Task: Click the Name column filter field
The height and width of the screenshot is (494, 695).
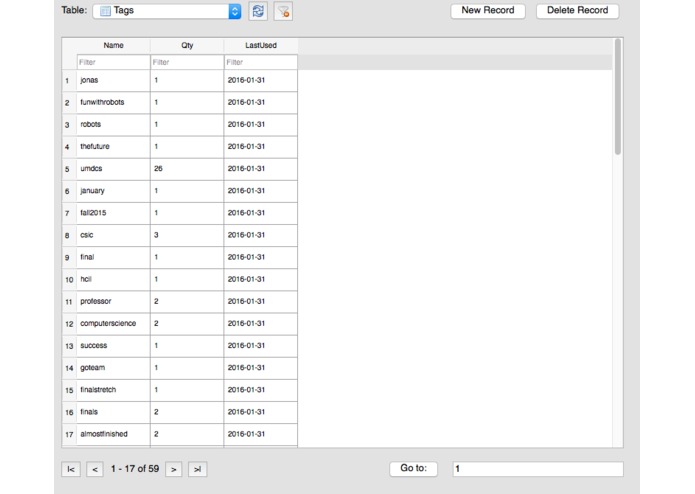Action: [x=113, y=62]
